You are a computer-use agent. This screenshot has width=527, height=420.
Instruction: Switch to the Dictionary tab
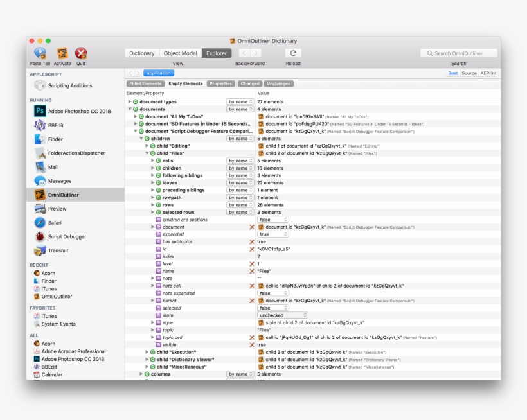click(141, 53)
